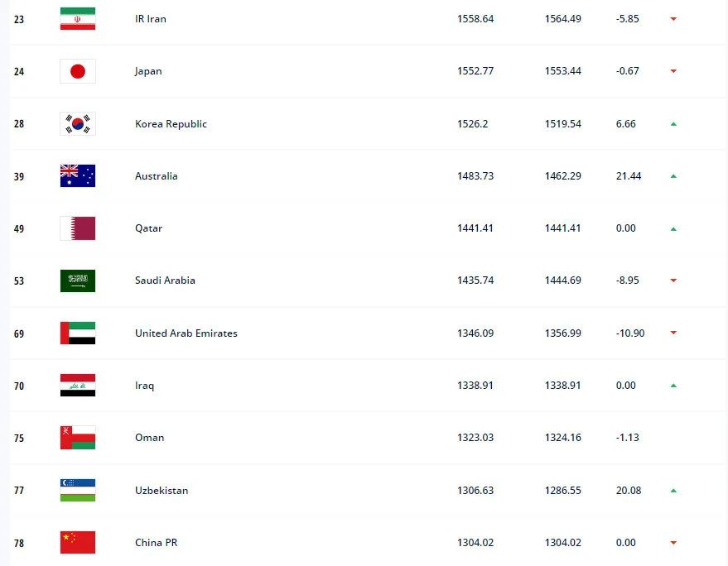Screen dimensions: 728x566
Task: Click the Qatar flag icon
Action: (x=78, y=228)
